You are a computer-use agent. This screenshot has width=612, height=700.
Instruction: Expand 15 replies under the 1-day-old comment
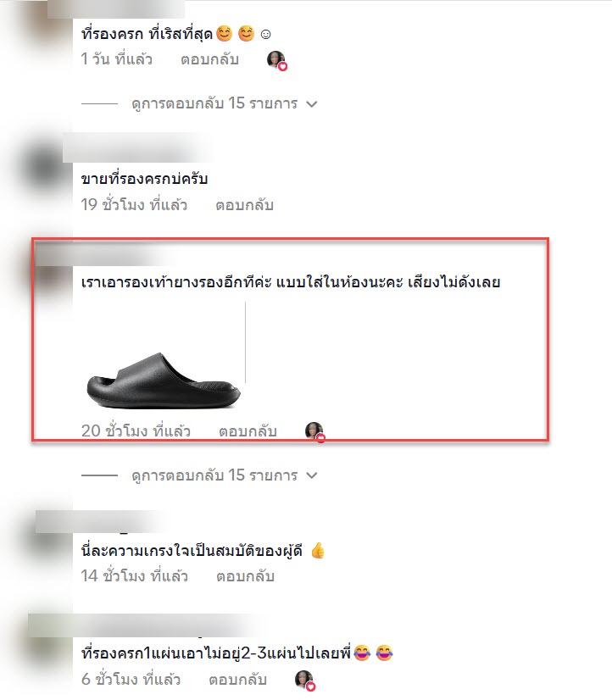pyautogui.click(x=214, y=103)
